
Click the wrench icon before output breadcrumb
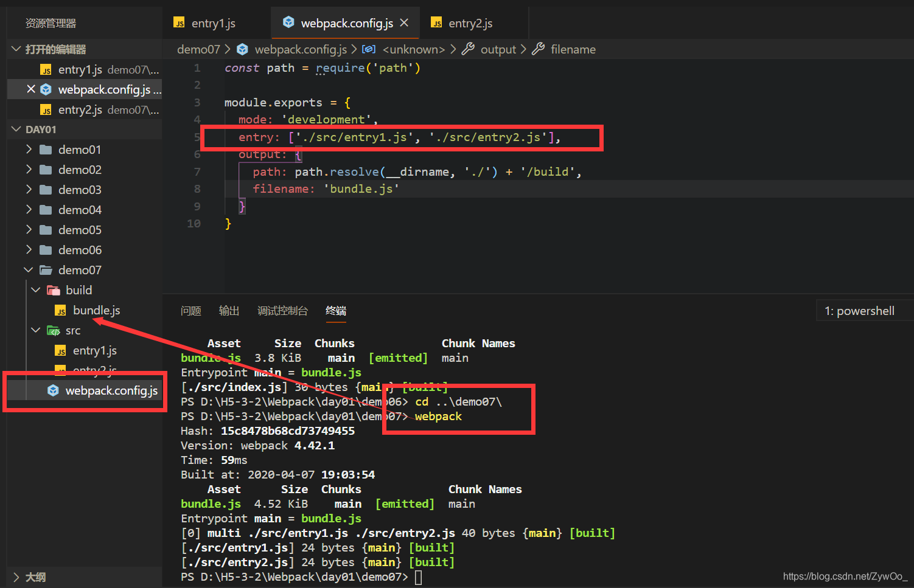468,49
